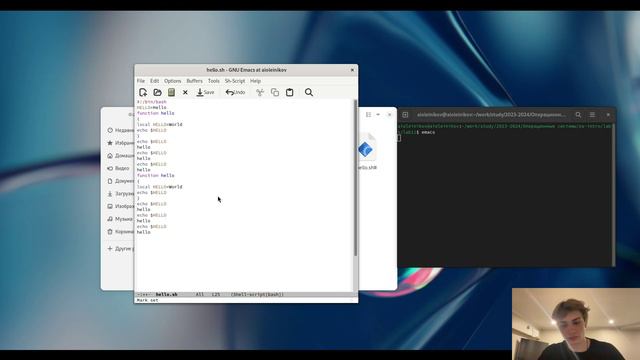Select Загрузки (Downloads) in Files sidebar
This screenshot has width=640, height=360.
point(121,193)
